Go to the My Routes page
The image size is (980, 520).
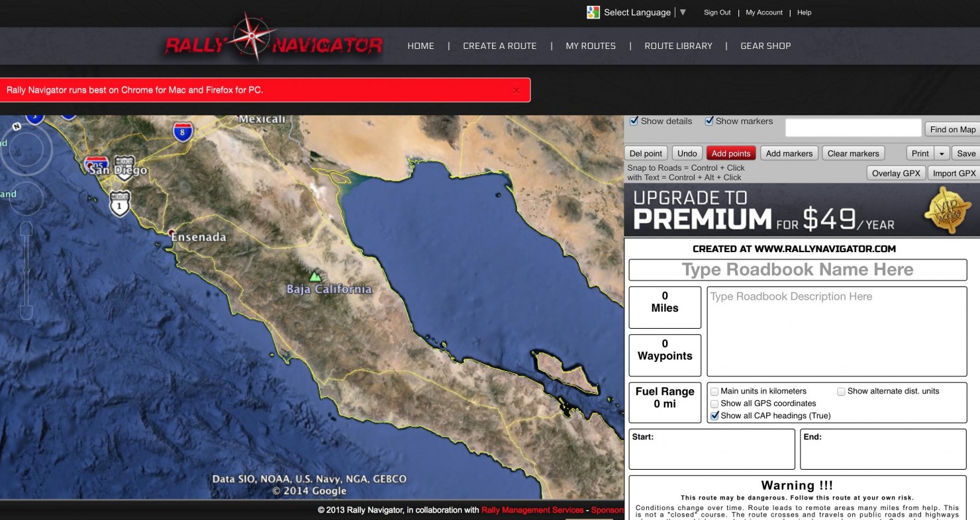pyautogui.click(x=591, y=46)
